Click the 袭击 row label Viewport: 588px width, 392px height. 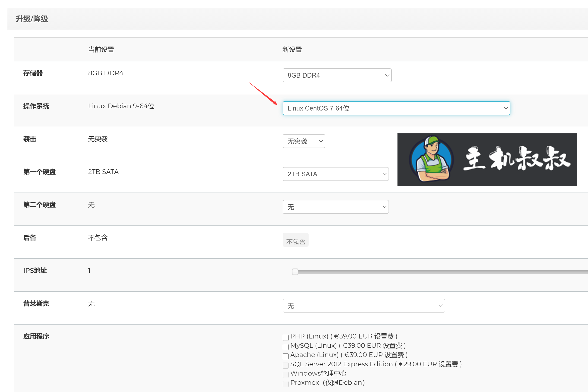pos(30,139)
